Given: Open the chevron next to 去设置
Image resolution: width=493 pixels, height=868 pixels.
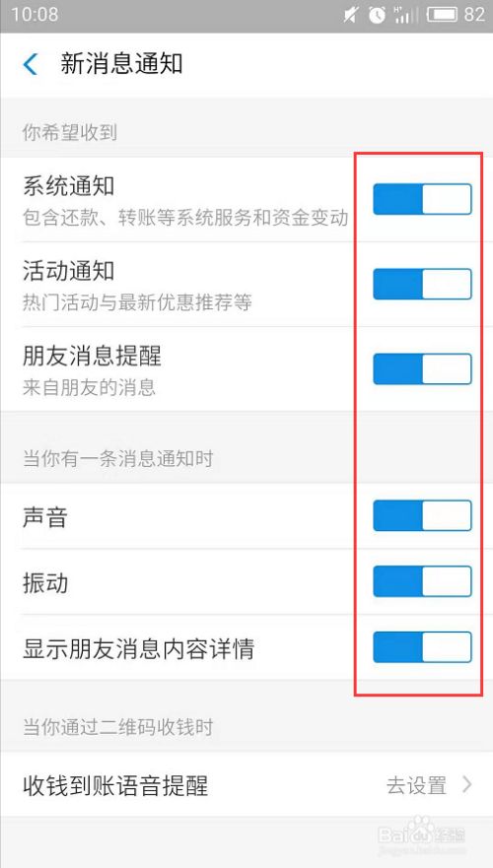Looking at the screenshot, I should (x=467, y=784).
